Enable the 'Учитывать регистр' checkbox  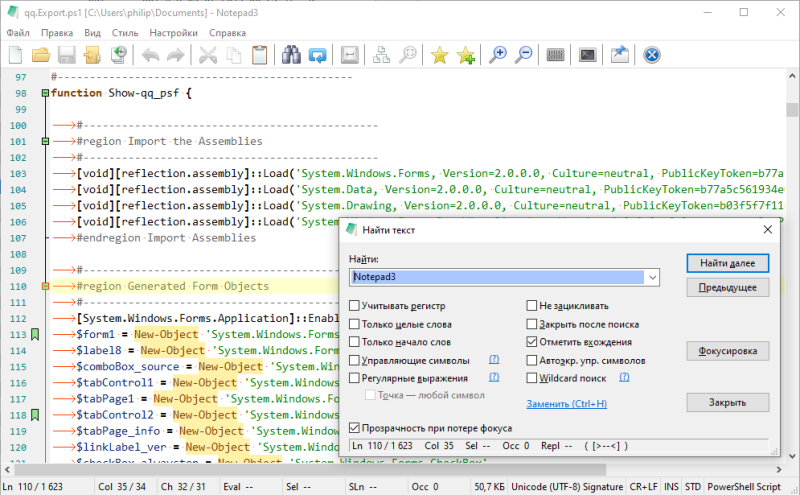(356, 306)
